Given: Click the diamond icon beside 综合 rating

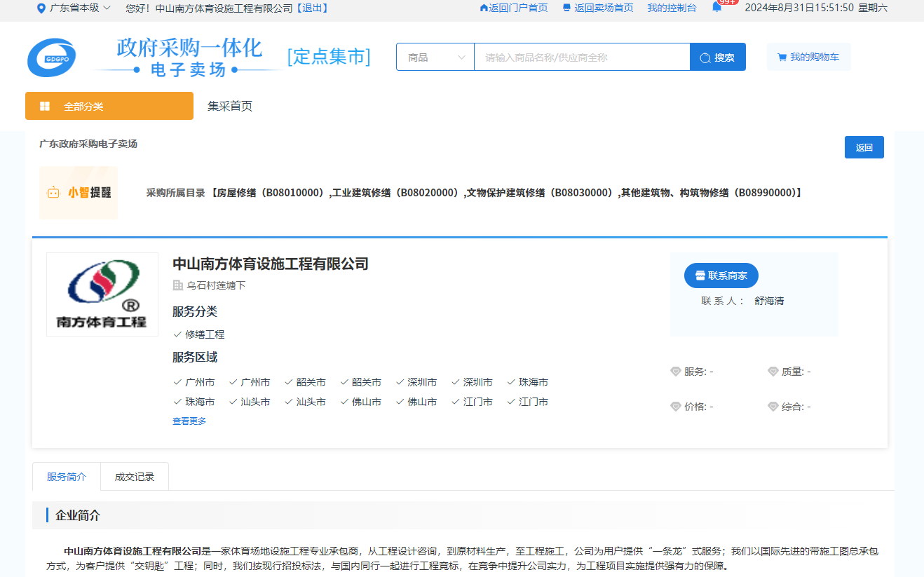Looking at the screenshot, I should pyautogui.click(x=773, y=407).
